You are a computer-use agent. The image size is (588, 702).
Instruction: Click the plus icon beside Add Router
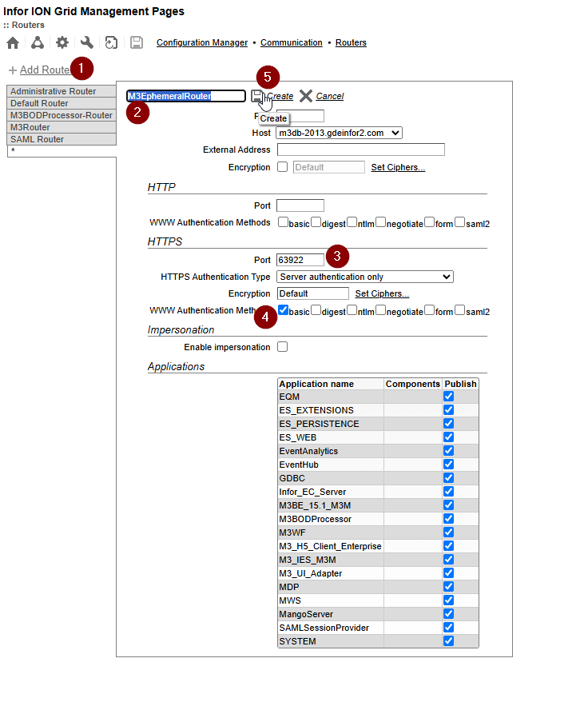pyautogui.click(x=13, y=70)
